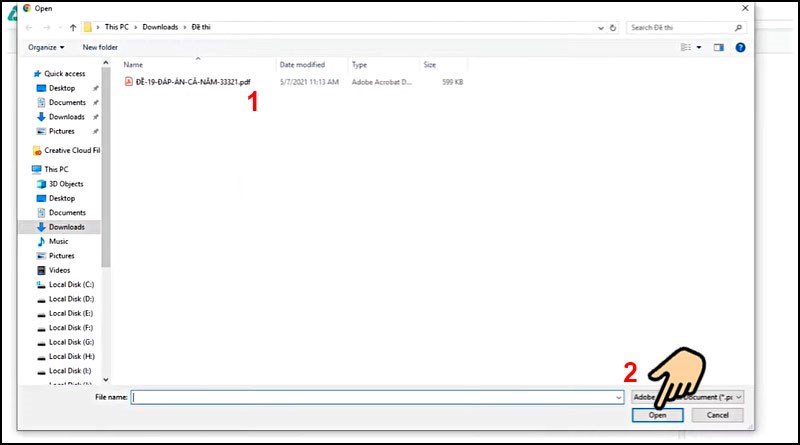Viewport: 800px width, 445px height.
Task: Click the refresh icon in address bar
Action: coord(613,28)
